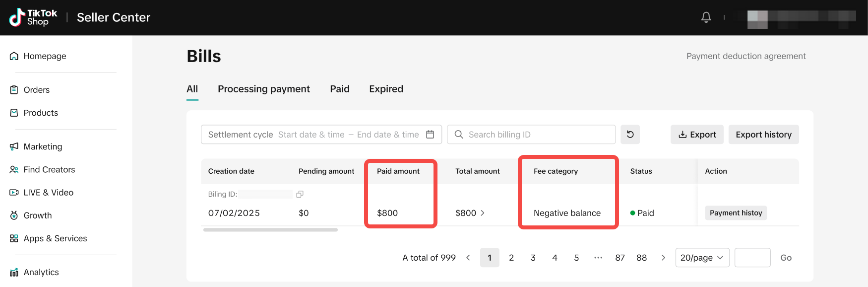Jump to page 88 in pagination

641,258
